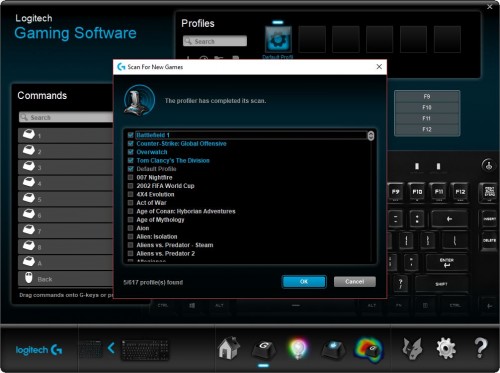
Task: Uncheck Tom Clancy's The Division checkbox
Action: [131, 160]
